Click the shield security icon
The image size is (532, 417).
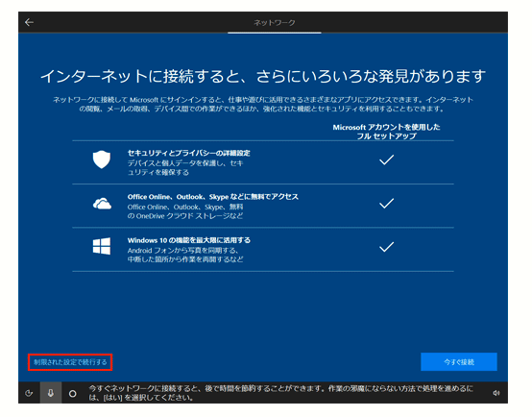(102, 159)
